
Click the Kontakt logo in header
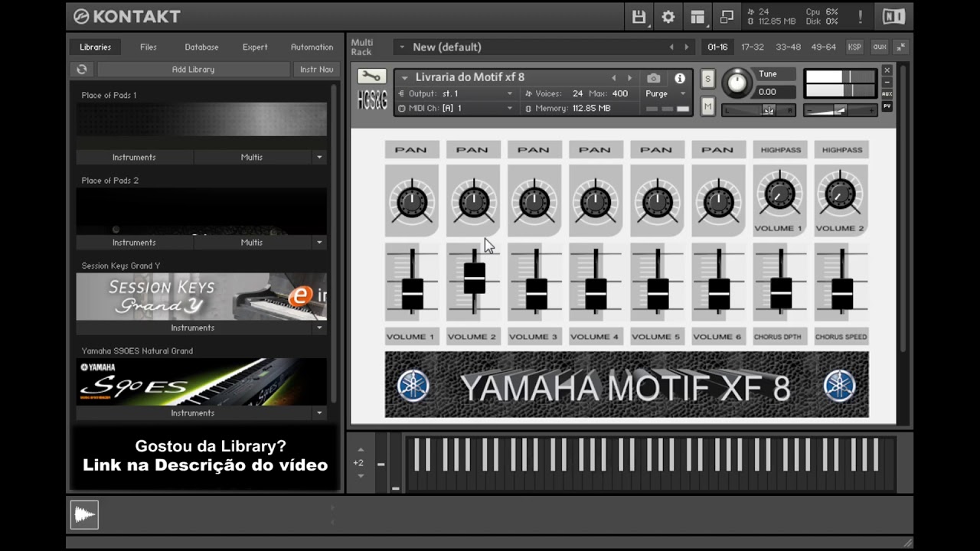127,16
